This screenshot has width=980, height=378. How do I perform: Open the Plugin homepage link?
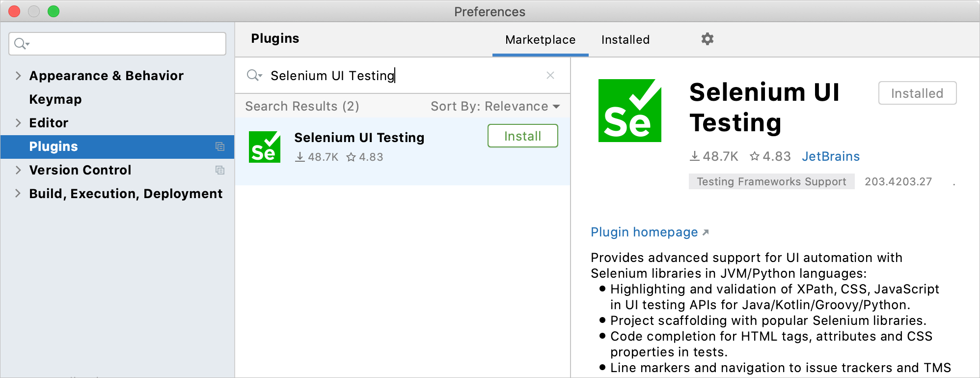644,232
